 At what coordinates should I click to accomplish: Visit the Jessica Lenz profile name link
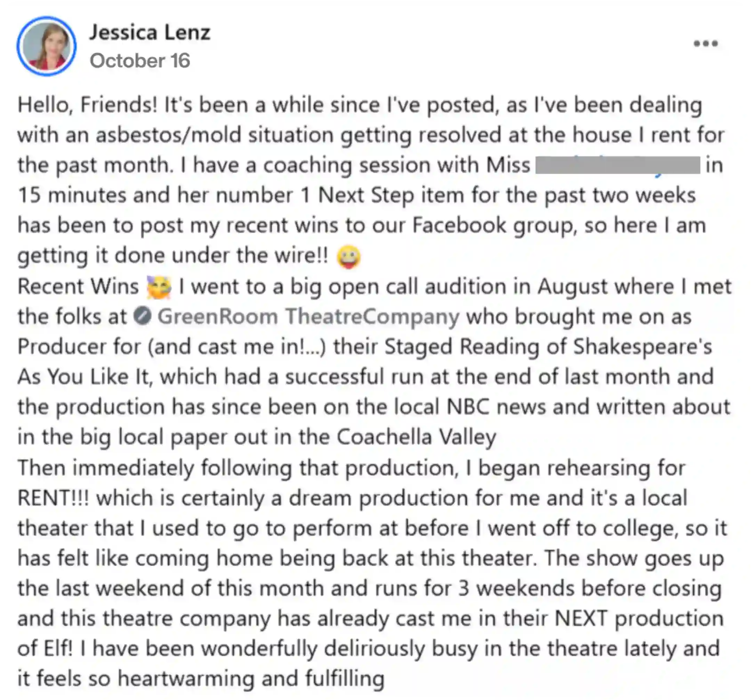coord(150,32)
